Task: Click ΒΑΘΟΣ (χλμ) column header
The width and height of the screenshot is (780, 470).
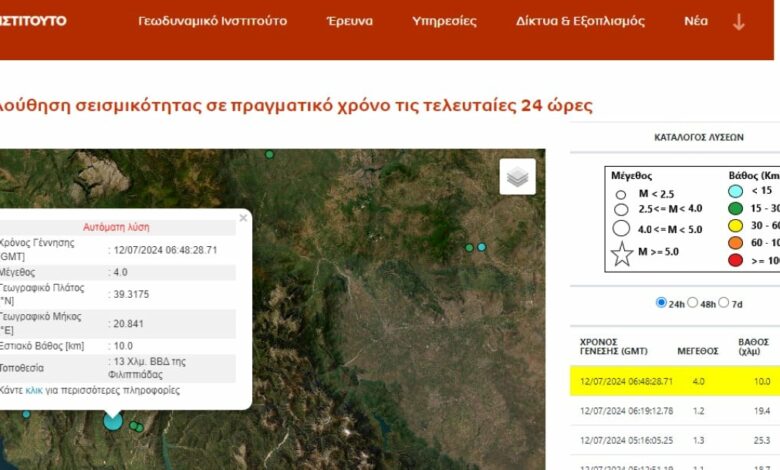Action: (754, 347)
